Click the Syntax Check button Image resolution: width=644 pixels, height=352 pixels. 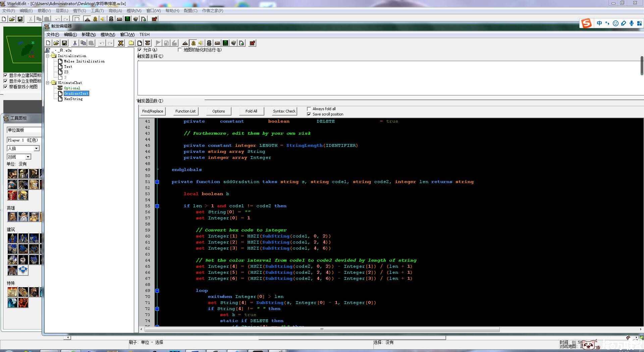(x=284, y=111)
